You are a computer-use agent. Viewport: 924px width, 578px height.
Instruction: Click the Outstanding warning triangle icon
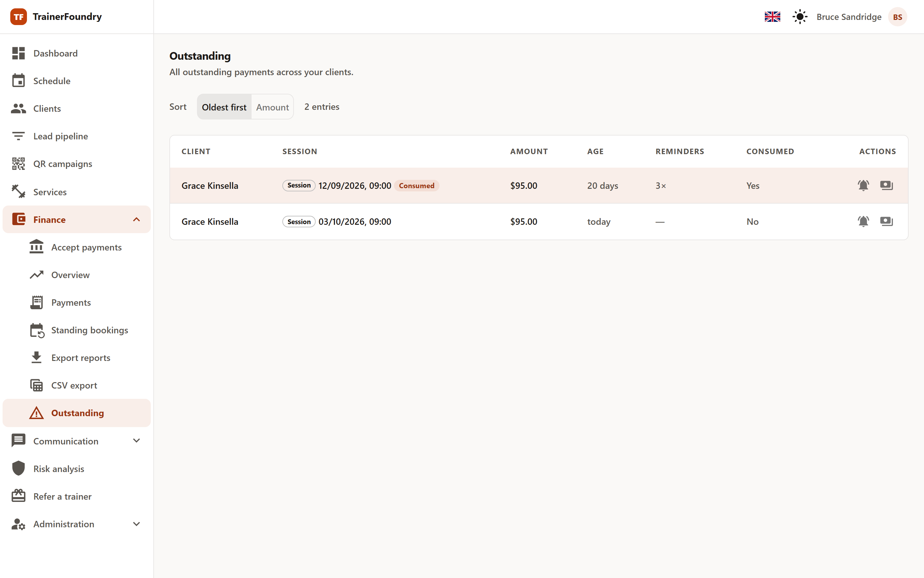point(36,413)
